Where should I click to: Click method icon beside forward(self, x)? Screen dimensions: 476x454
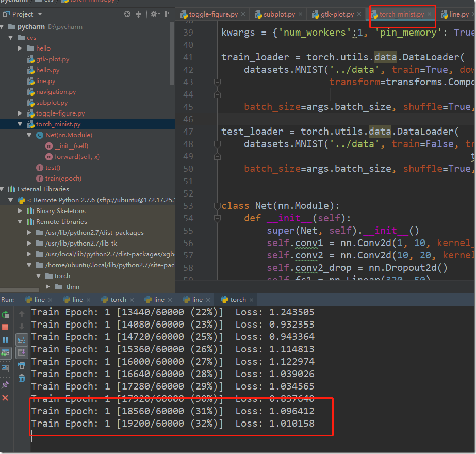[49, 157]
